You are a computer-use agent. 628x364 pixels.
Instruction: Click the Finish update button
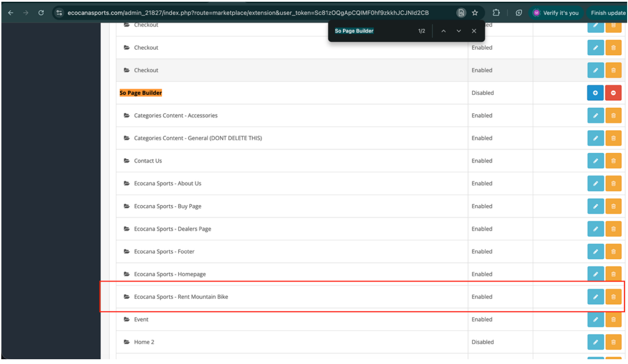608,13
